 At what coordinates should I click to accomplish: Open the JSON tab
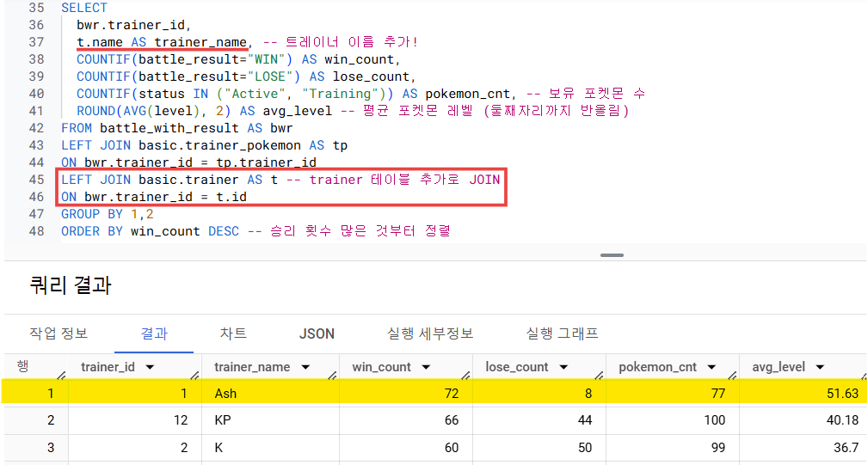point(317,333)
